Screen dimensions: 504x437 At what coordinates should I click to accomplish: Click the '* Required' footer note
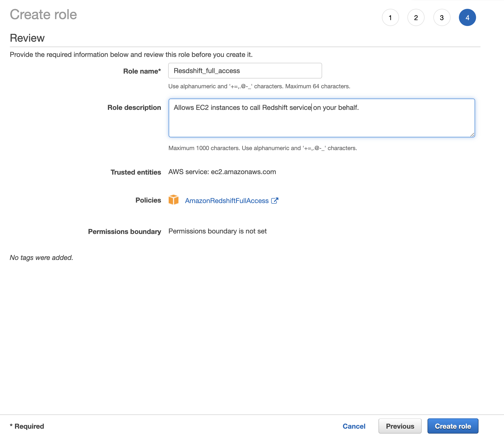pos(27,426)
